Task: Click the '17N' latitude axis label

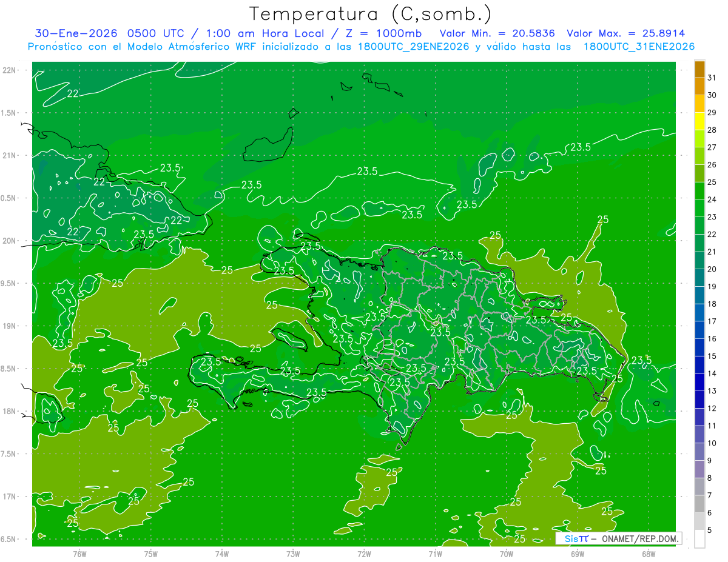Action: tap(8, 497)
